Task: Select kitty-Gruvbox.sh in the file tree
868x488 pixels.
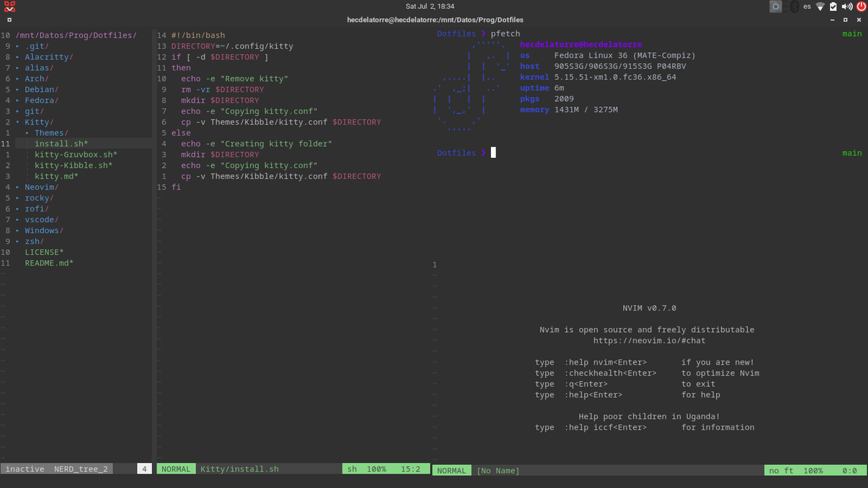Action: pyautogui.click(x=76, y=154)
